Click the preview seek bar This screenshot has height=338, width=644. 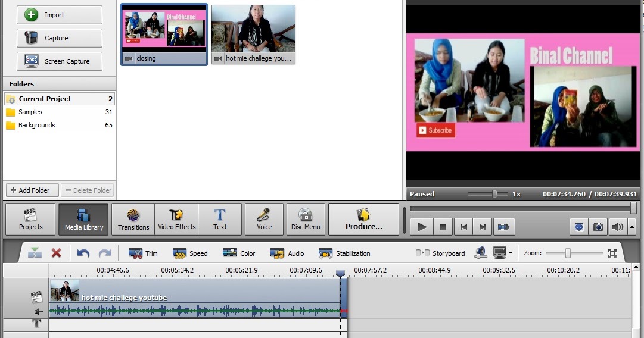[523, 209]
